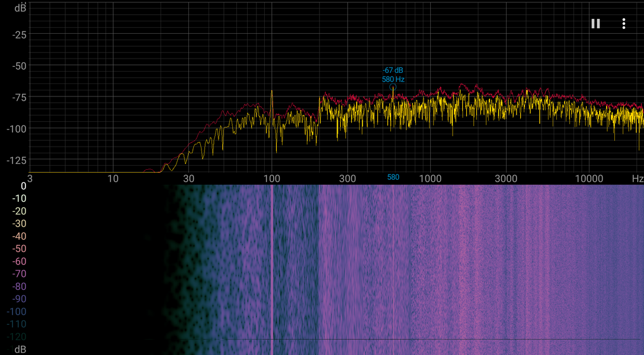Click the '300' frequency axis label
The height and width of the screenshot is (355, 644).
click(x=347, y=179)
